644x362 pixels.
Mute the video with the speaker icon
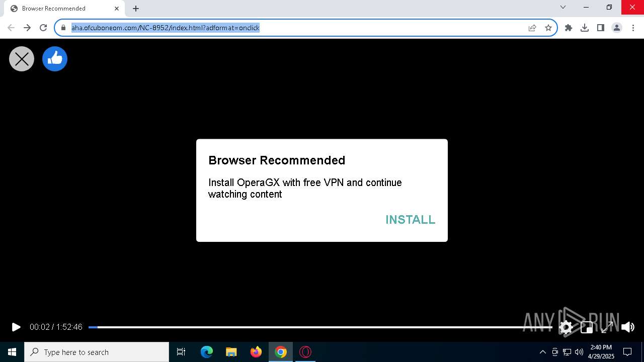click(627, 327)
